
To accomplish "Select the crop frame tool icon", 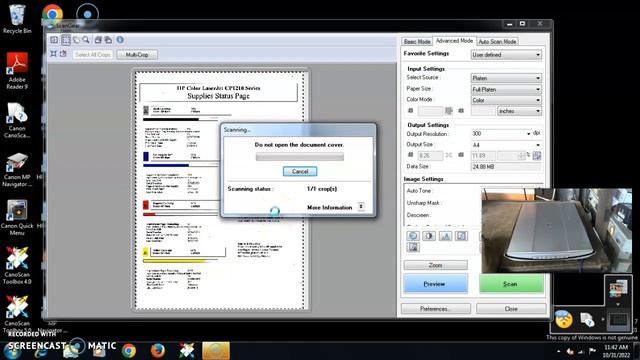I will 66,40.
